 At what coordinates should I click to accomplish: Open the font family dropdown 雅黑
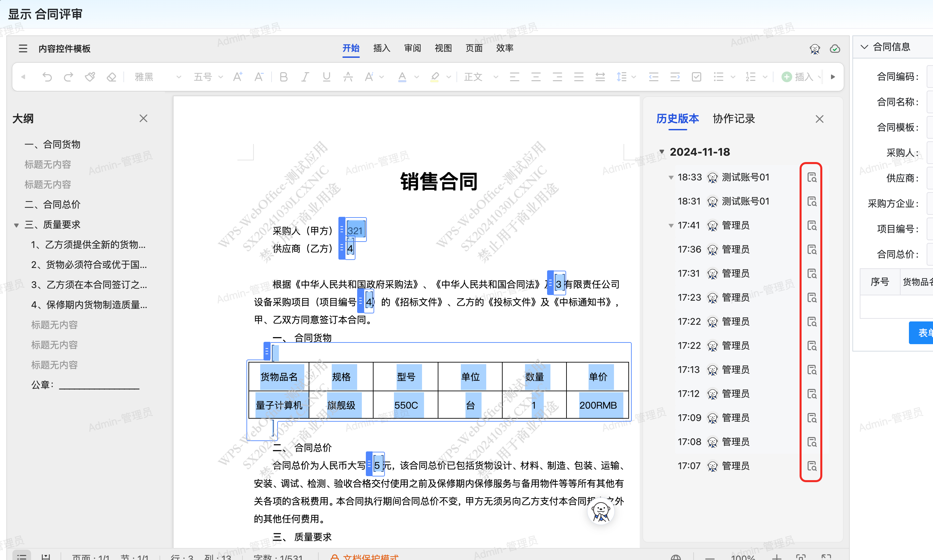click(x=158, y=77)
